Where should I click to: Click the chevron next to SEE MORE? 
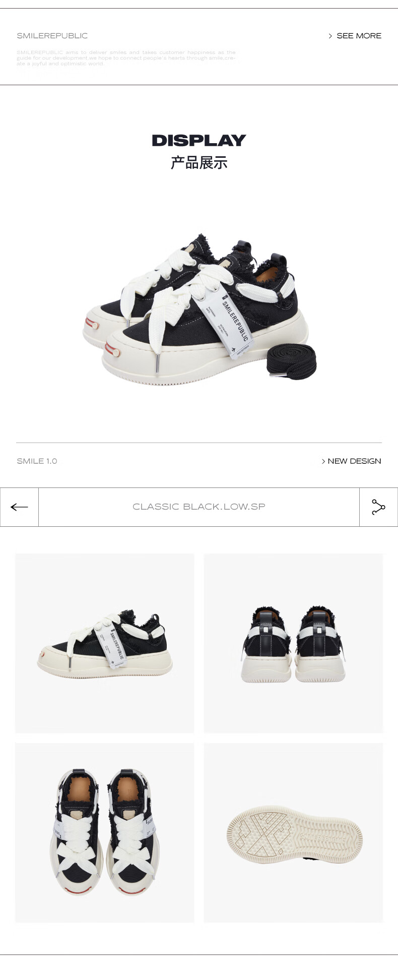pyautogui.click(x=330, y=36)
